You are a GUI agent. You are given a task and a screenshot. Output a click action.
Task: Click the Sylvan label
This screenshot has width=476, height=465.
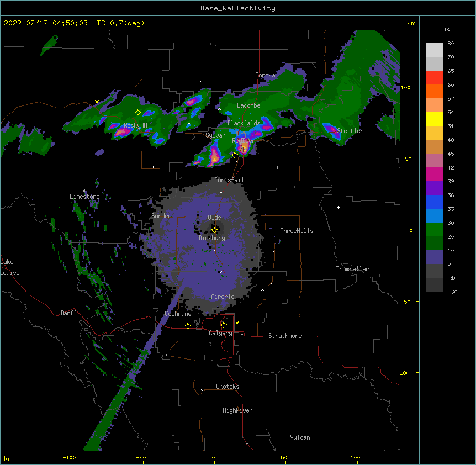pos(215,135)
